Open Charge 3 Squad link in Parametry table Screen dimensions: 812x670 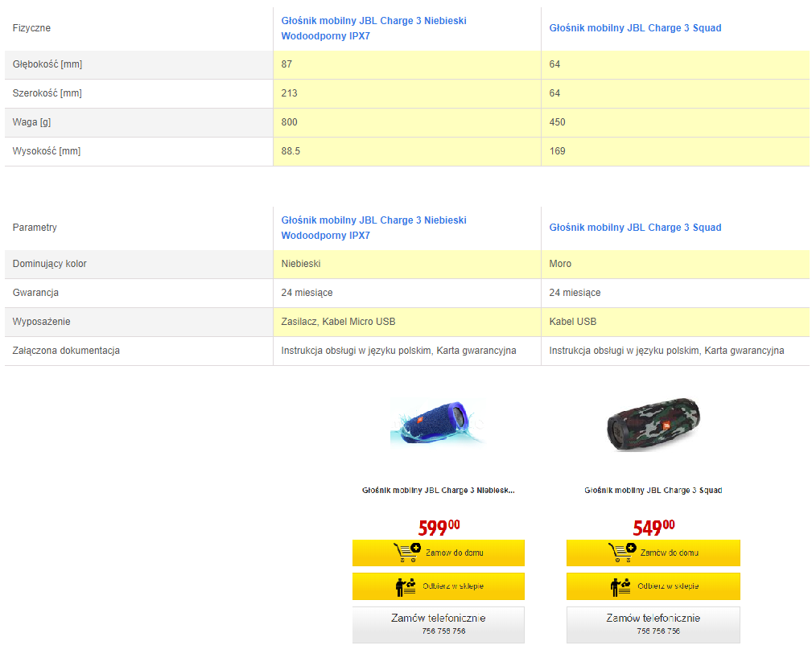[x=635, y=228]
